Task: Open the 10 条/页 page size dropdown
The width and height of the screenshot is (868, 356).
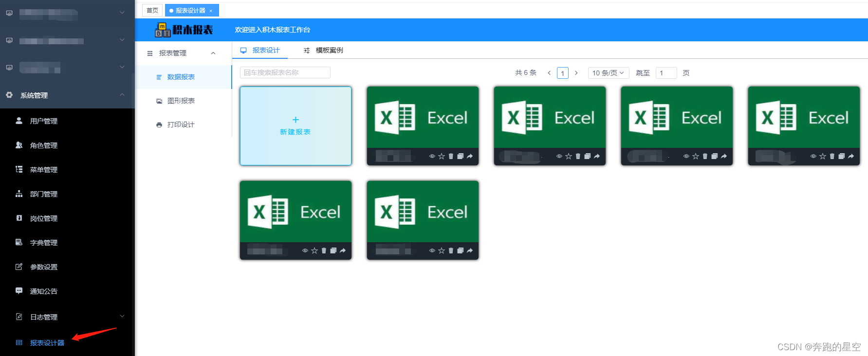Action: tap(609, 73)
